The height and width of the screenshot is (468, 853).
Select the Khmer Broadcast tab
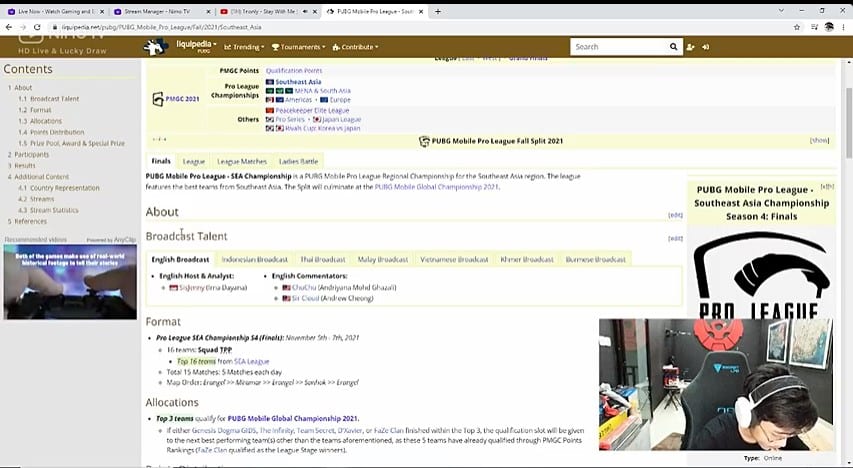click(x=527, y=260)
